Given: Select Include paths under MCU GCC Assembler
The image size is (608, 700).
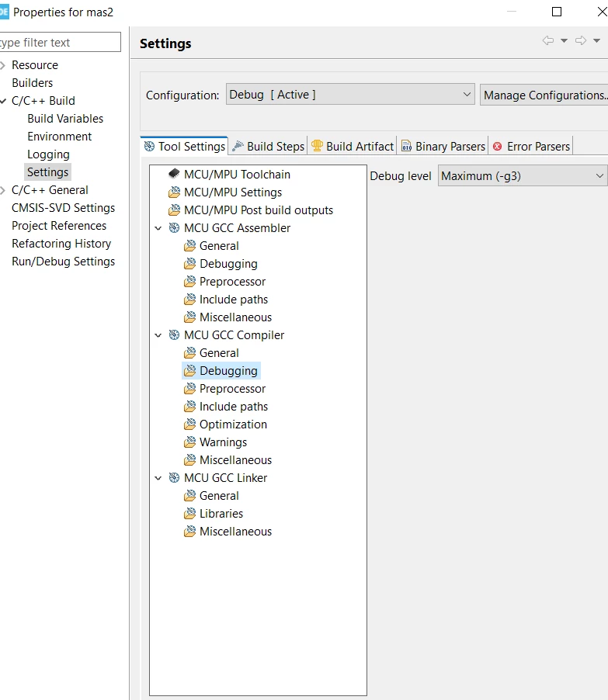Looking at the screenshot, I should pyautogui.click(x=233, y=299).
